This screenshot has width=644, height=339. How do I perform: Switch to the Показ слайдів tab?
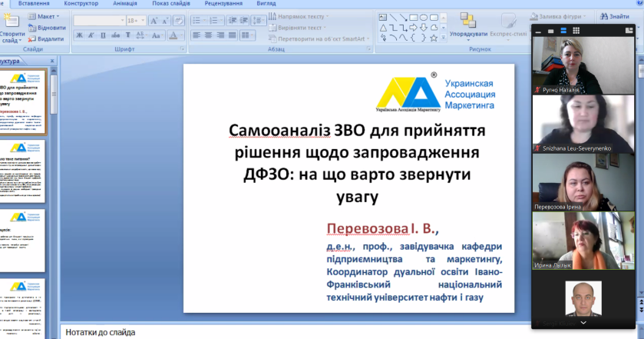(170, 4)
